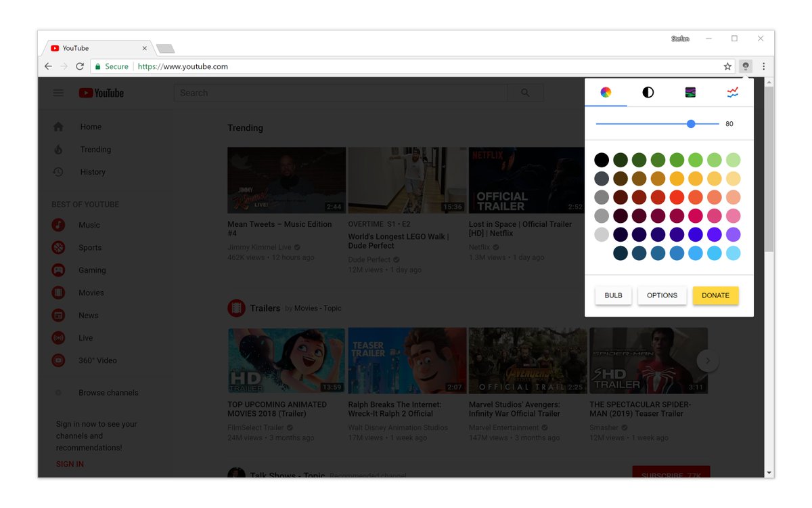This screenshot has width=812, height=508.
Task: Pick the palest yellow swatch
Action: pyautogui.click(x=734, y=179)
